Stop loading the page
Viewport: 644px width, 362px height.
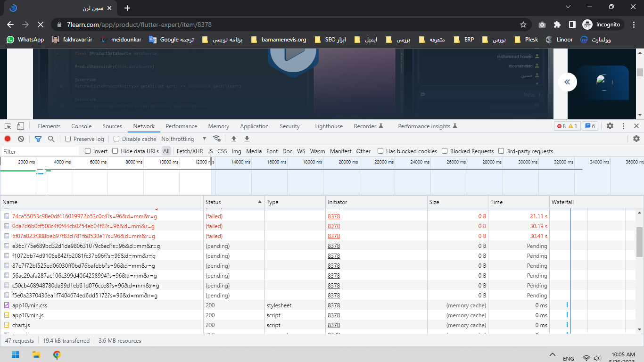point(41,25)
